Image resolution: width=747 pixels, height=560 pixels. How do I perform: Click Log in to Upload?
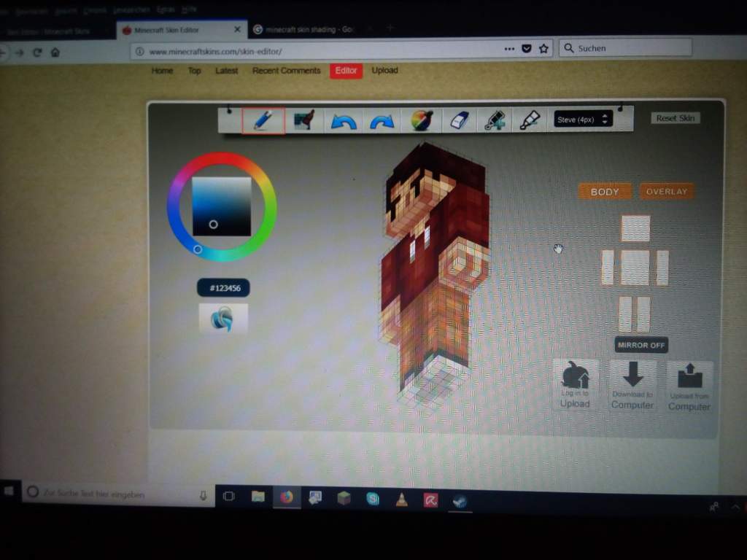tap(575, 385)
